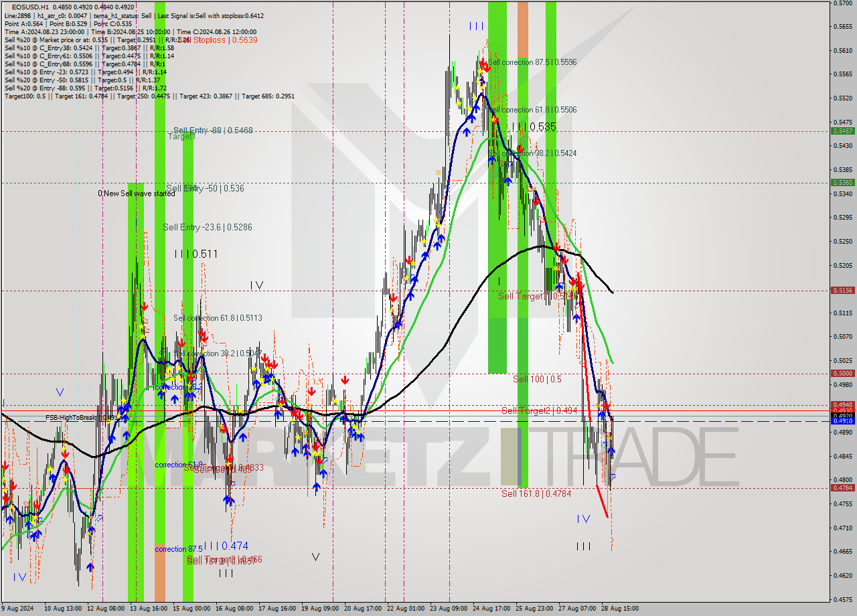Image resolution: width=857 pixels, height=616 pixels.
Task: Click the red 0.4940 price axis tag
Action: pos(842,405)
